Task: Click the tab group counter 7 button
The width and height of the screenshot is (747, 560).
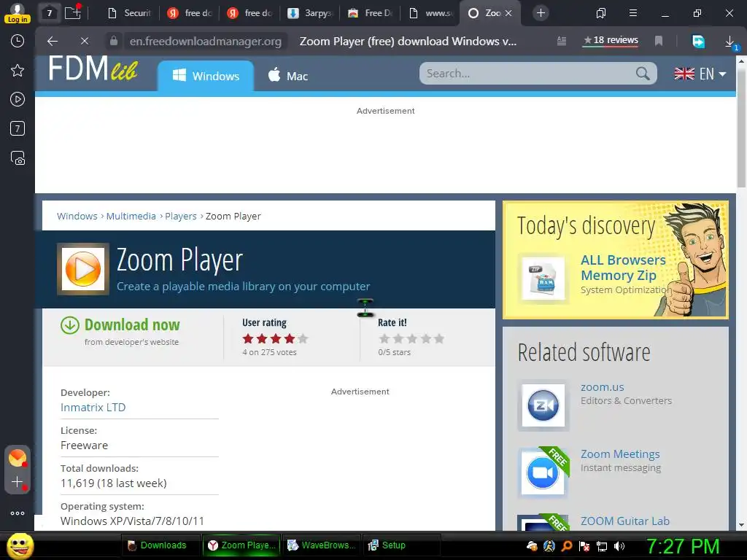Action: click(49, 13)
